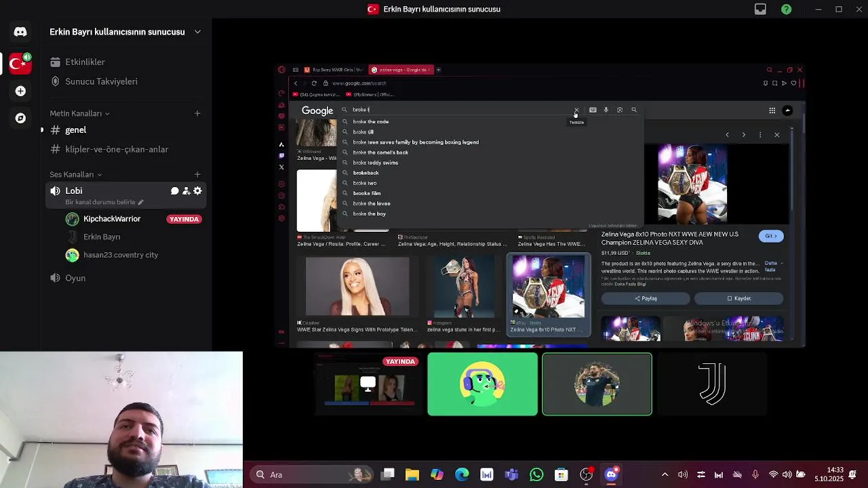Select the Turkish flag server icon
Viewport: 868px width, 488px height.
tap(20, 64)
